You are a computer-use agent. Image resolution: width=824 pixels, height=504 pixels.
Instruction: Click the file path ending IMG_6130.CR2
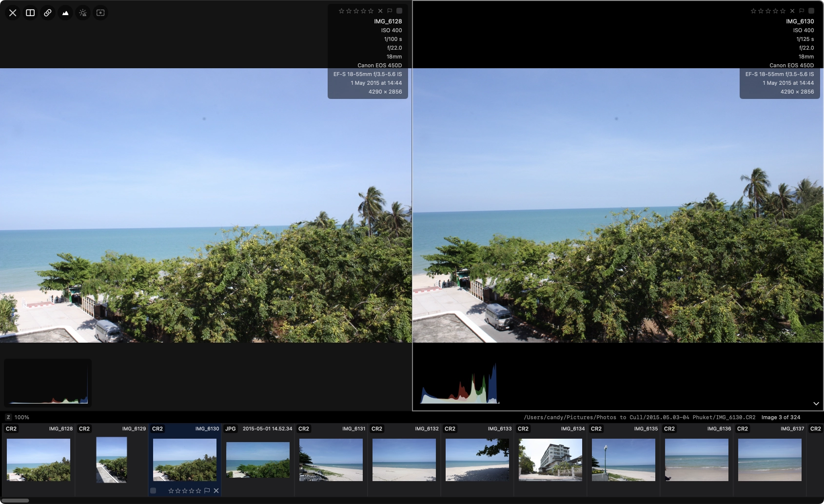click(x=640, y=417)
